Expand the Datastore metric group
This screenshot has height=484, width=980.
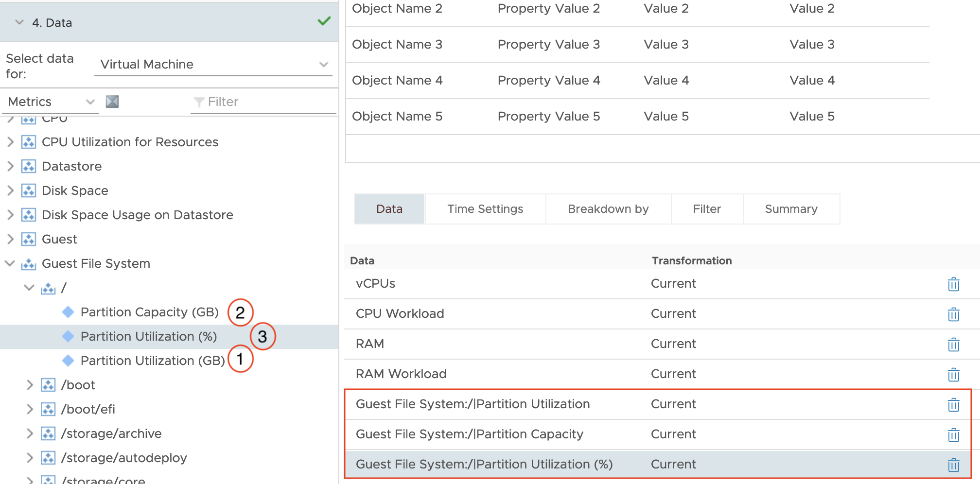10,166
